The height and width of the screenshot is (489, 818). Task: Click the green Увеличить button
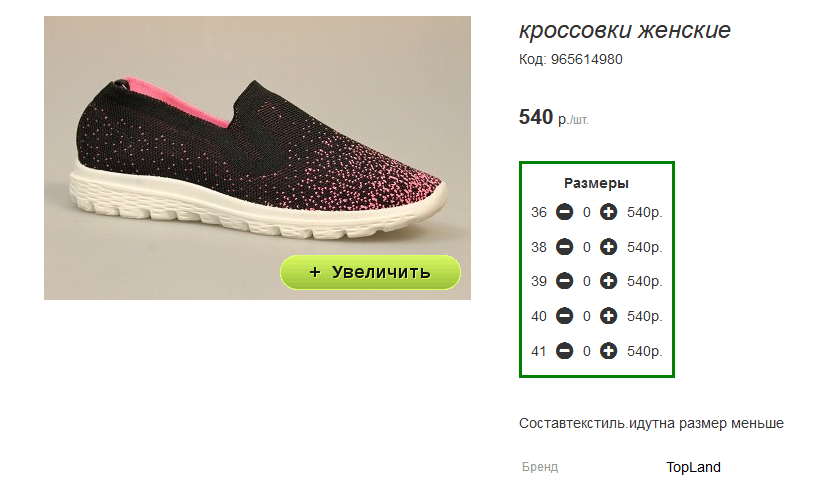coord(370,272)
